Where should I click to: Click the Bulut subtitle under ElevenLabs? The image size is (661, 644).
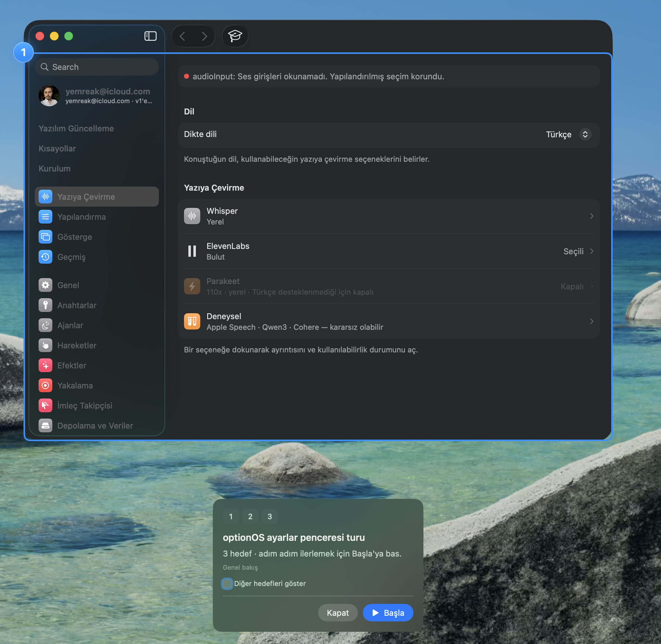(215, 257)
